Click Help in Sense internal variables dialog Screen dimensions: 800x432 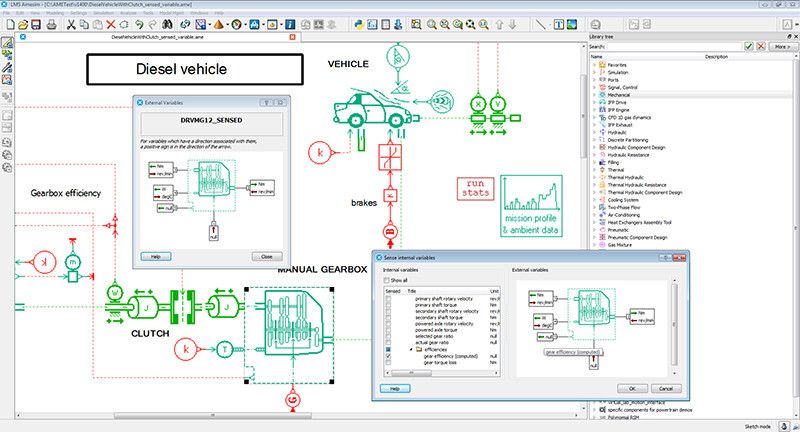[395, 389]
